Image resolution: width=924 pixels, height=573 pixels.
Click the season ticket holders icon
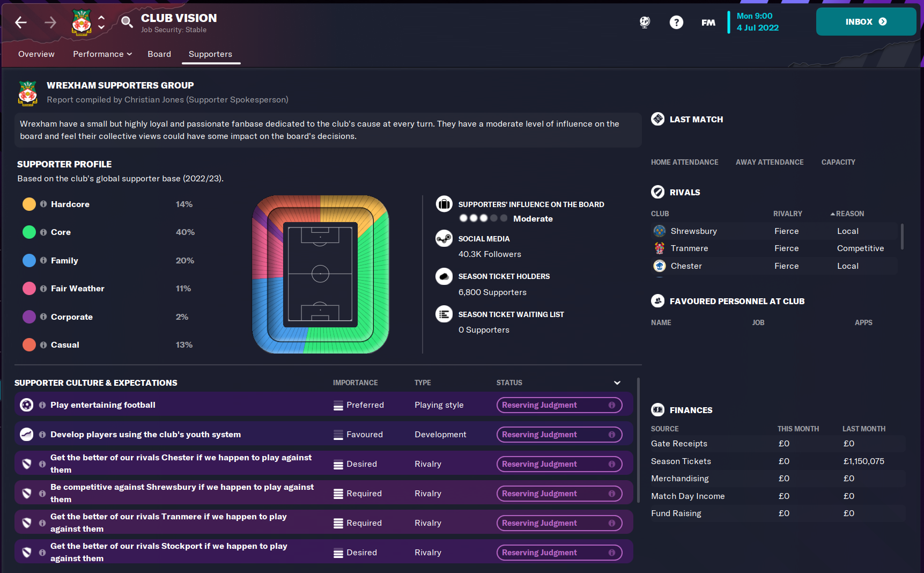pos(444,276)
